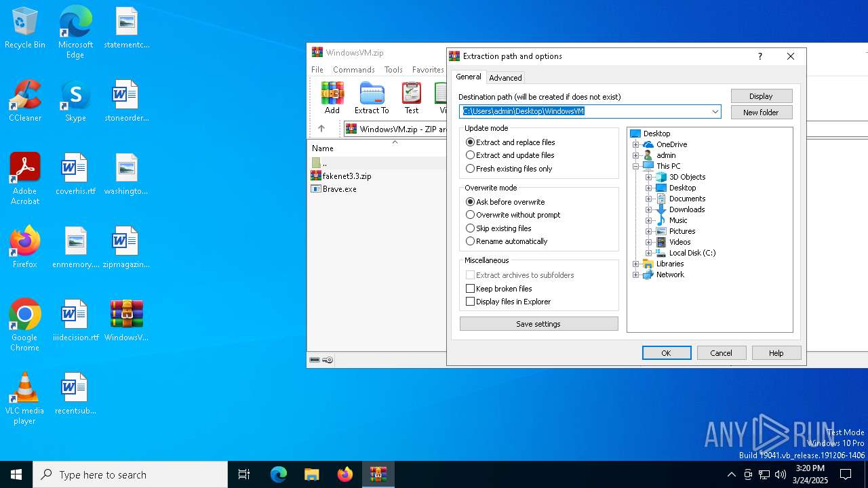Expand the admin tree node
Image resolution: width=868 pixels, height=488 pixels.
click(x=636, y=155)
